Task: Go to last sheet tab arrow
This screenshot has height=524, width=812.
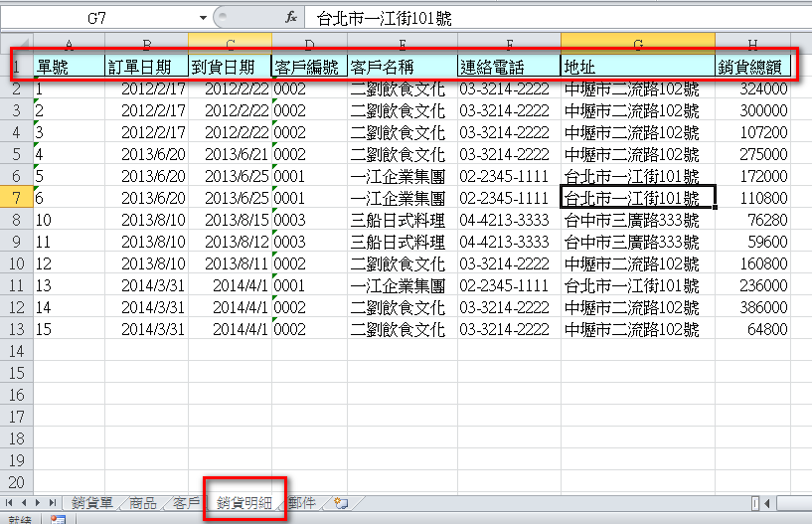Action: [x=53, y=503]
